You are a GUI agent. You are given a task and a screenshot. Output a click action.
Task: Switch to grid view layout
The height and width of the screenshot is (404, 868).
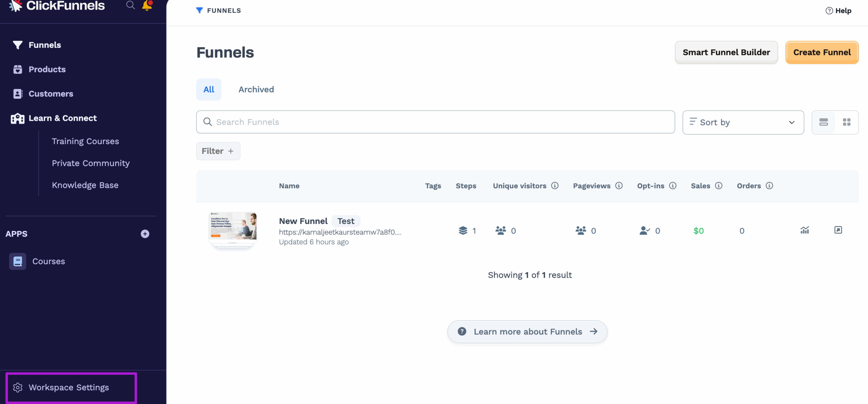847,122
